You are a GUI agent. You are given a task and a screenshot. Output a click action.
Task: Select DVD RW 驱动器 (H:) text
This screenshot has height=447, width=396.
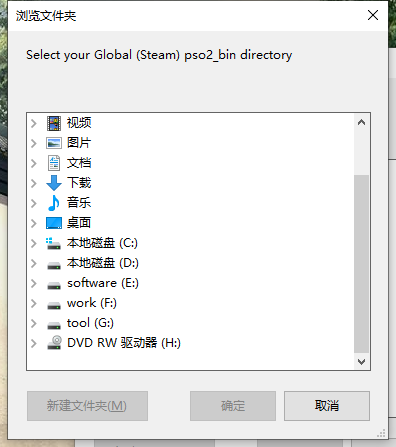124,343
